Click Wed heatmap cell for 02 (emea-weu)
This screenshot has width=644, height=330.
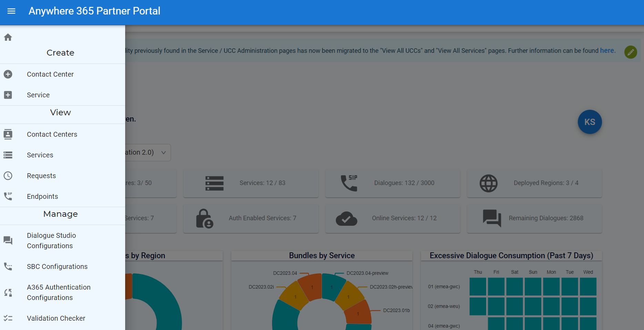coord(588,306)
